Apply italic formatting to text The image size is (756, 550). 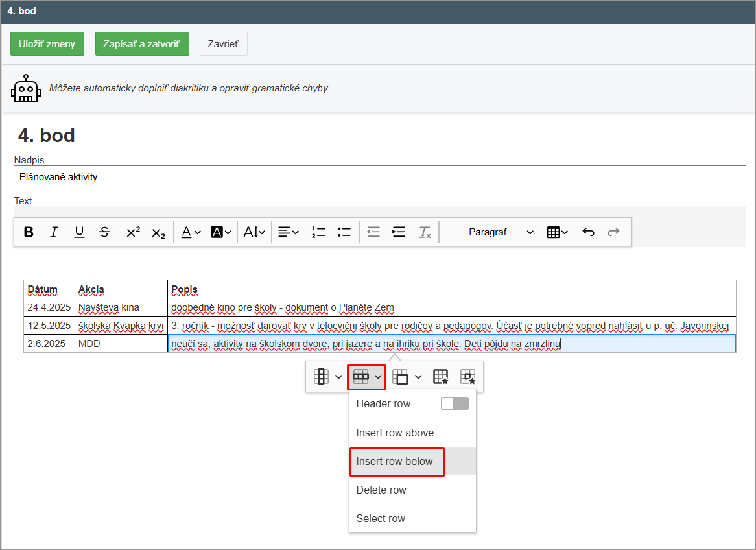(x=54, y=232)
